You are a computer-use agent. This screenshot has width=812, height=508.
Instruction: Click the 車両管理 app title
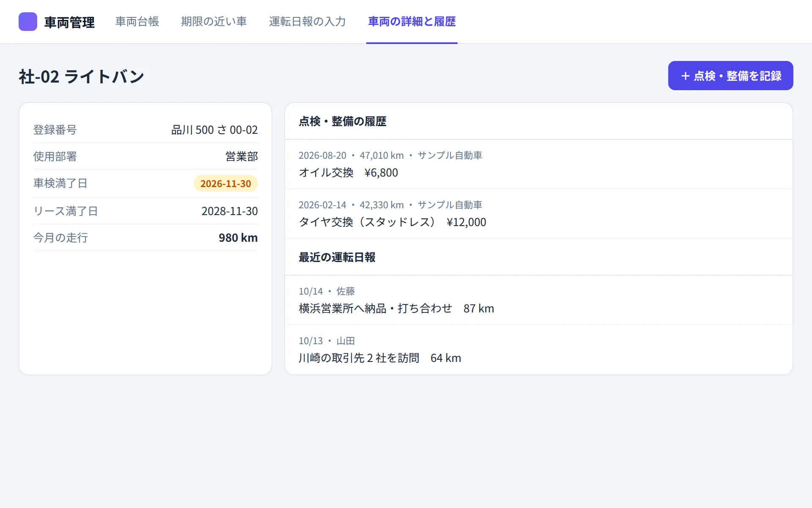tap(69, 22)
